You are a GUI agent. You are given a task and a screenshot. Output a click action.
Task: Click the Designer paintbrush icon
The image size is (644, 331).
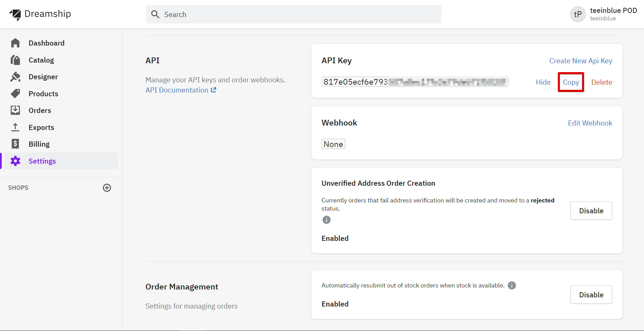click(x=15, y=77)
